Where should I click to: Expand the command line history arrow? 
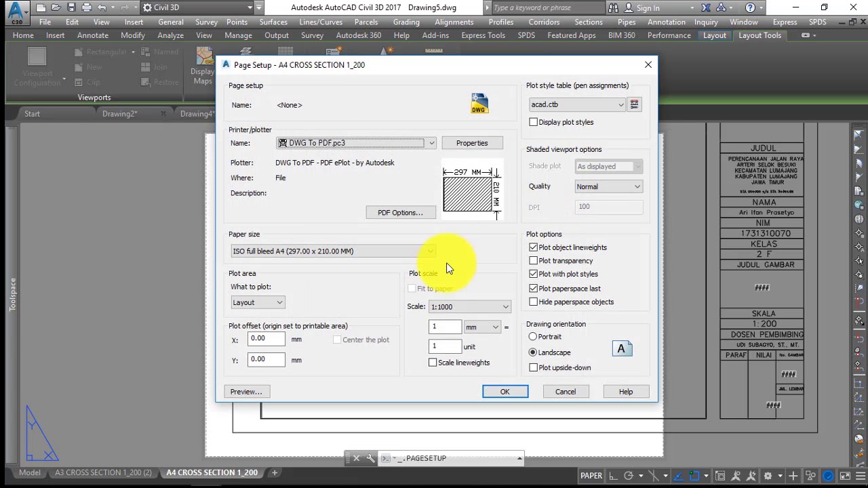click(x=519, y=458)
